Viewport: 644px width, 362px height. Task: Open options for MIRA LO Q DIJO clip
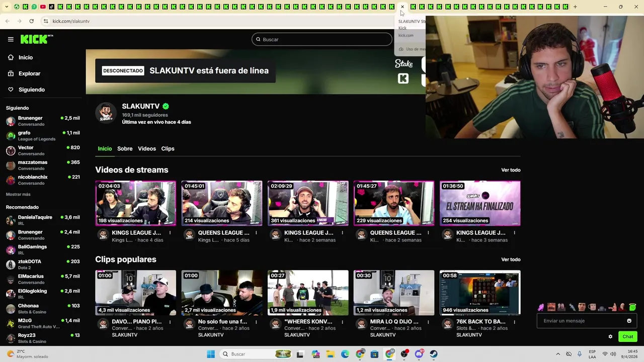428,321
